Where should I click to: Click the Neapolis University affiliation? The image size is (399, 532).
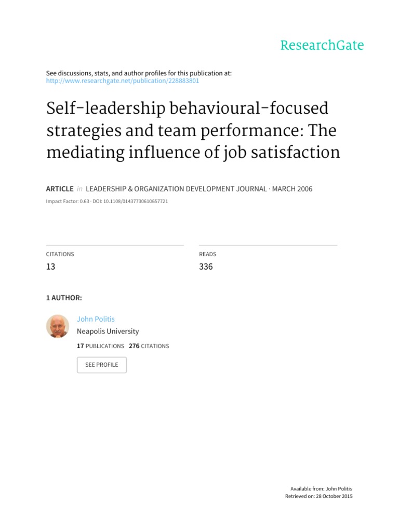pos(108,331)
